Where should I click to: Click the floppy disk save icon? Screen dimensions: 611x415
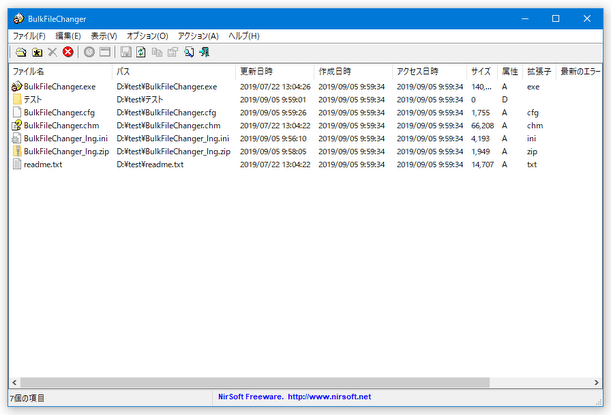pyautogui.click(x=125, y=52)
